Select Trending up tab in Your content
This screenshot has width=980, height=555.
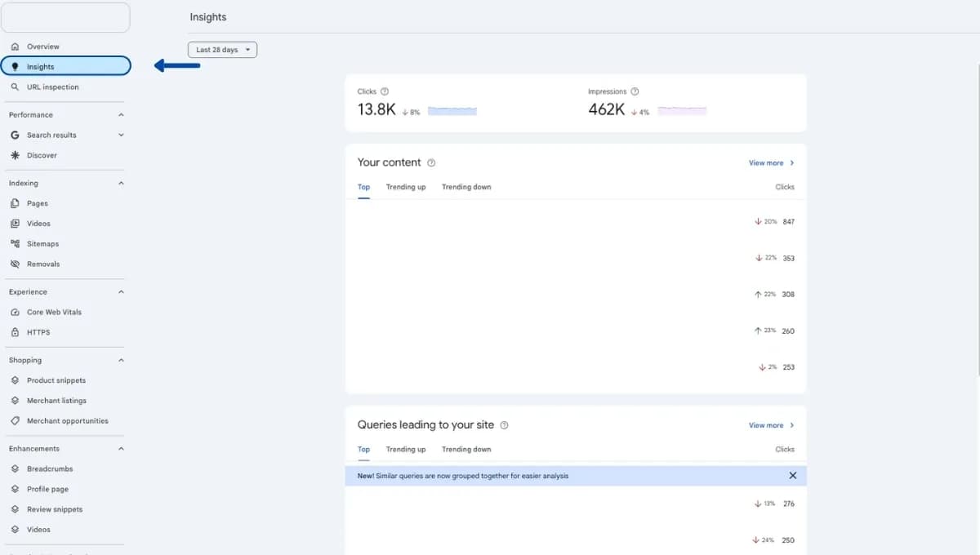click(406, 187)
